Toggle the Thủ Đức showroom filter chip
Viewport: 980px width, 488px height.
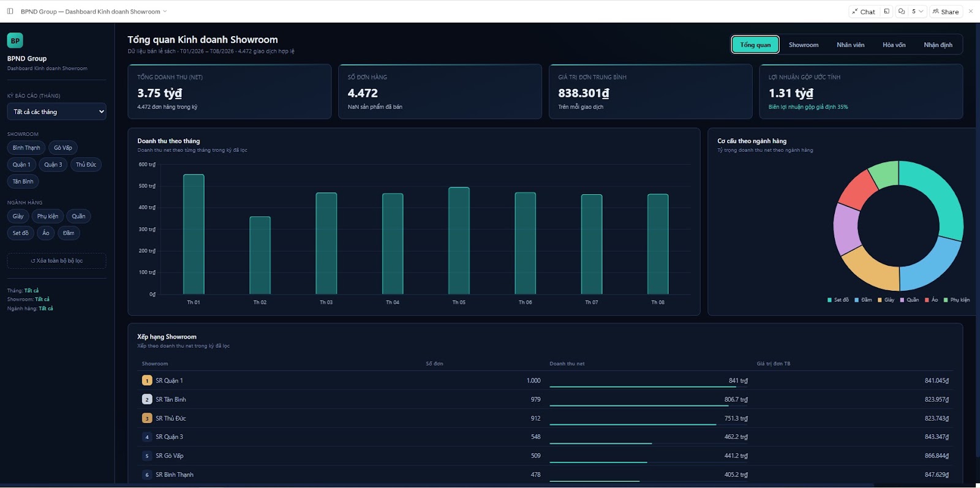point(86,165)
